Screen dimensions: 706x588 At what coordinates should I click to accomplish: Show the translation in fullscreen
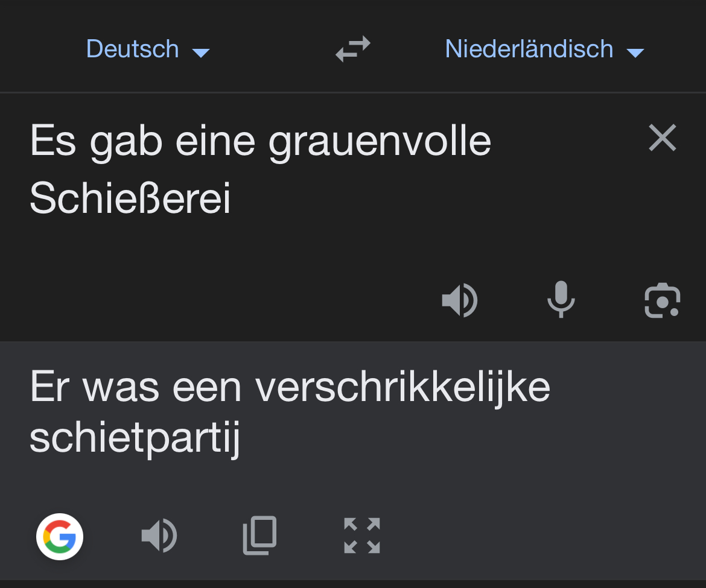361,536
